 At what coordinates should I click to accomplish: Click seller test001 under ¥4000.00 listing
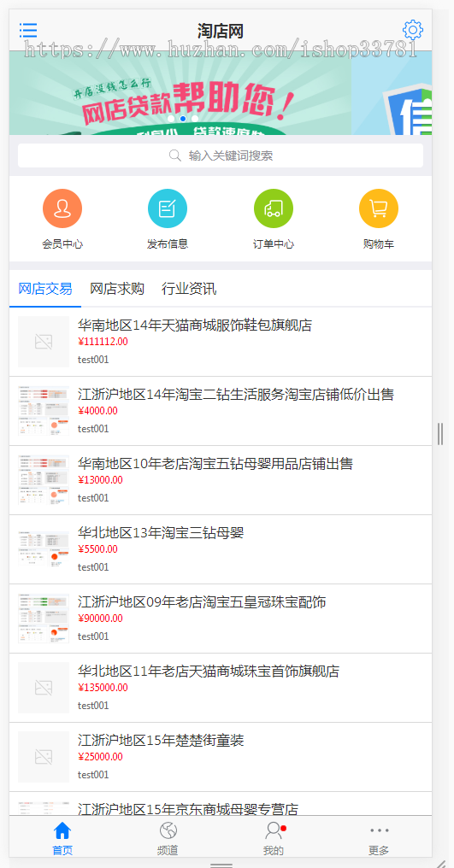(93, 429)
